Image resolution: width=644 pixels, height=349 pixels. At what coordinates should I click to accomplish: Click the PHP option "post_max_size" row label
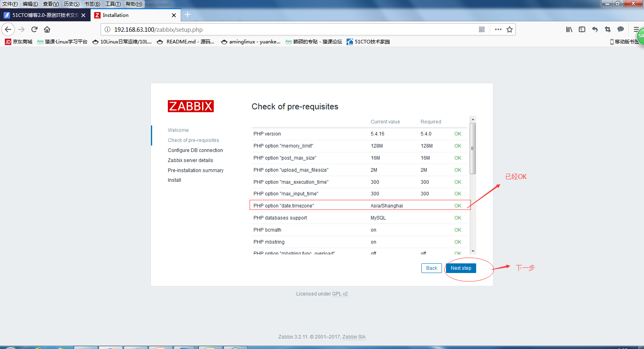[x=285, y=158]
